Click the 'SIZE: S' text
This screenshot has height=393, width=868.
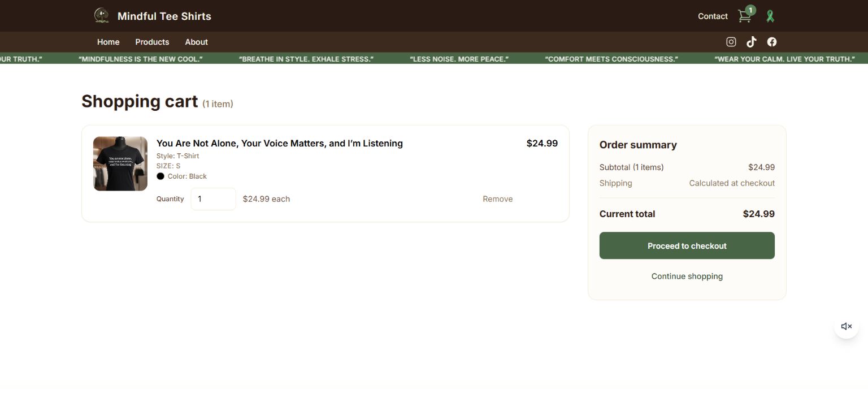pos(168,166)
